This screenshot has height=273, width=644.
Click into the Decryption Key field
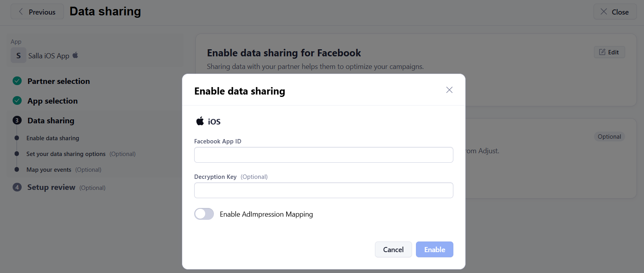323,190
